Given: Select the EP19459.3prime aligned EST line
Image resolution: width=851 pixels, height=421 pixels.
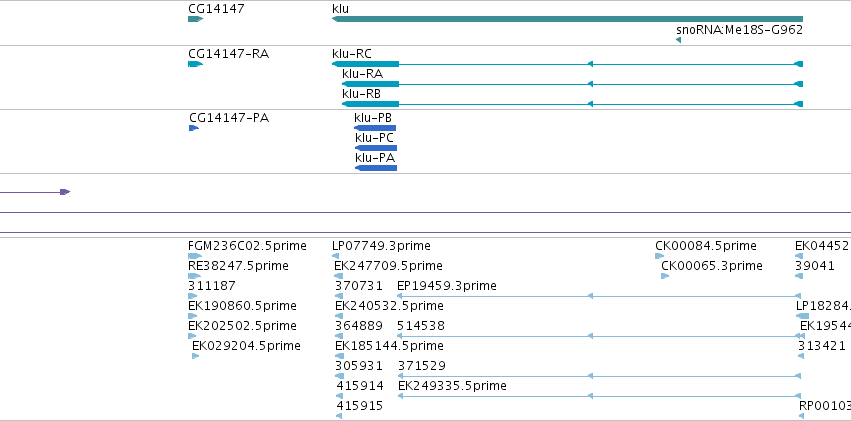Looking at the screenshot, I should [599, 296].
